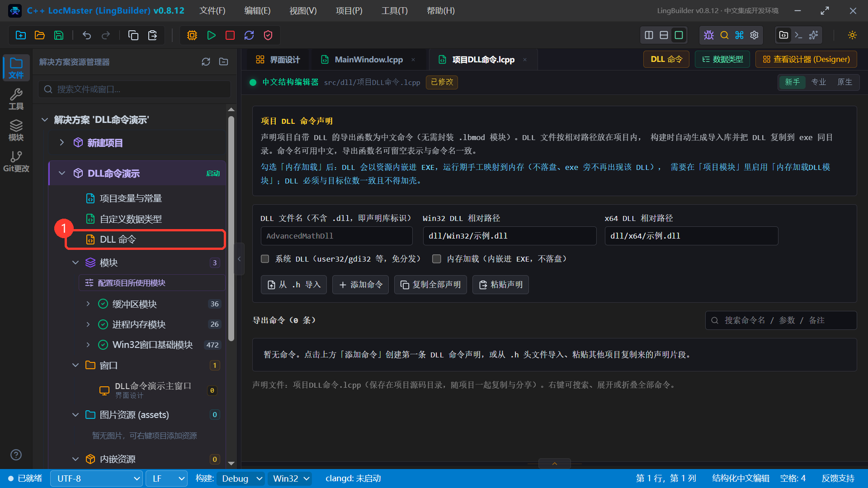Copy using the toolbar copy icon

(x=133, y=35)
